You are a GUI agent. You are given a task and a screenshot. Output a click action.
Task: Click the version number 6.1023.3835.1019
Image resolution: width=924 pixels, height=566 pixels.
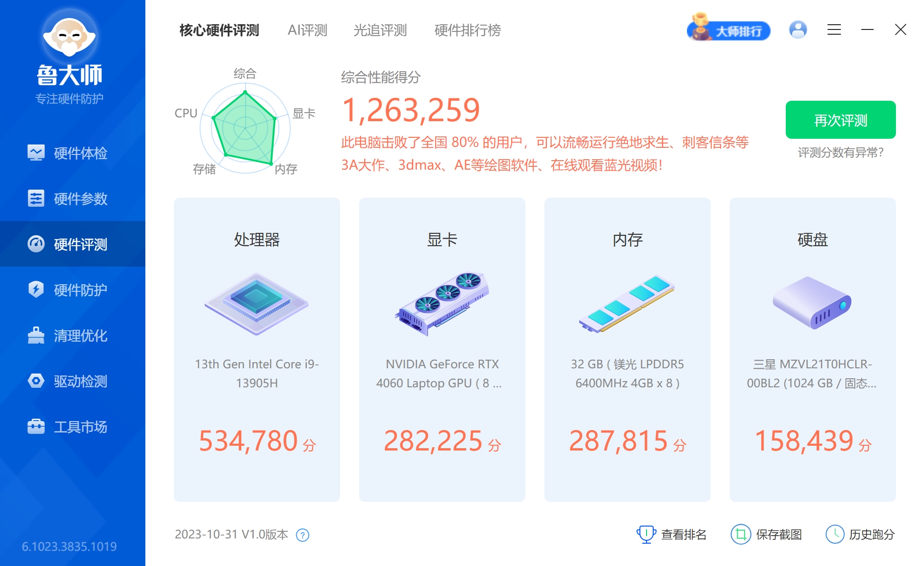point(69,547)
